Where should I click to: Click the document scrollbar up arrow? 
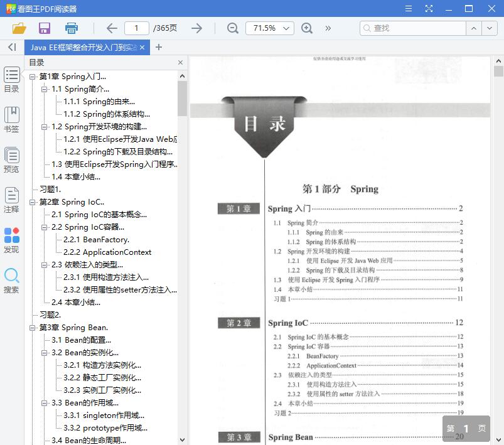pos(498,61)
